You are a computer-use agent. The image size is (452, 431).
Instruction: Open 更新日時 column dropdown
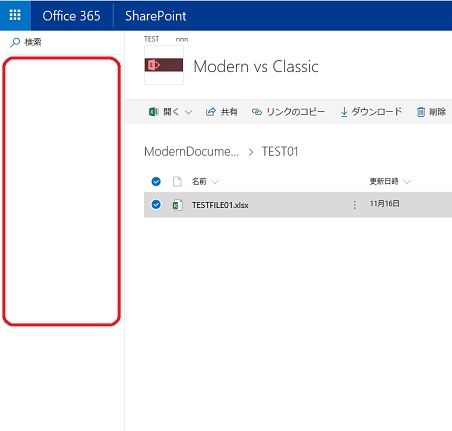(x=407, y=182)
